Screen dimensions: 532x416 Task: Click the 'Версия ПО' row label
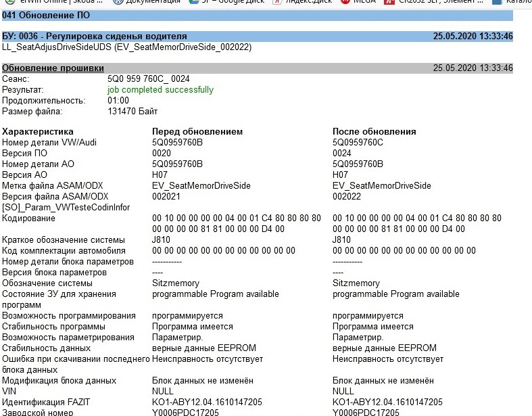pyautogui.click(x=24, y=153)
